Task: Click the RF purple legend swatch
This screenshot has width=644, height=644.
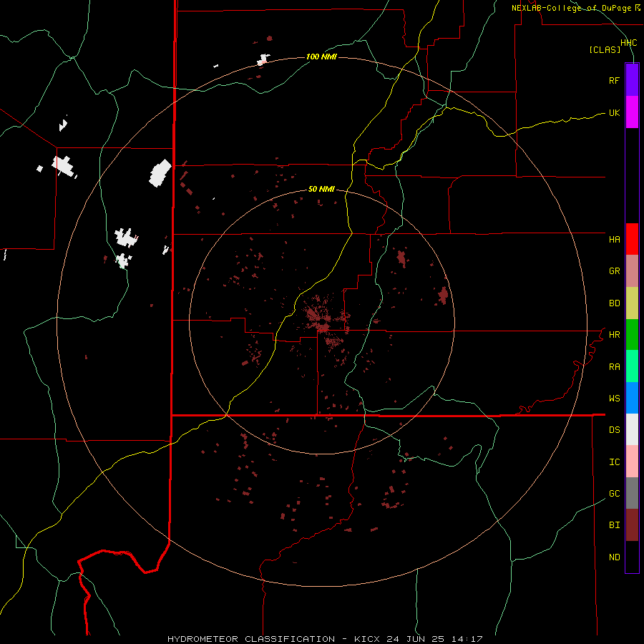Action: pyautogui.click(x=632, y=80)
